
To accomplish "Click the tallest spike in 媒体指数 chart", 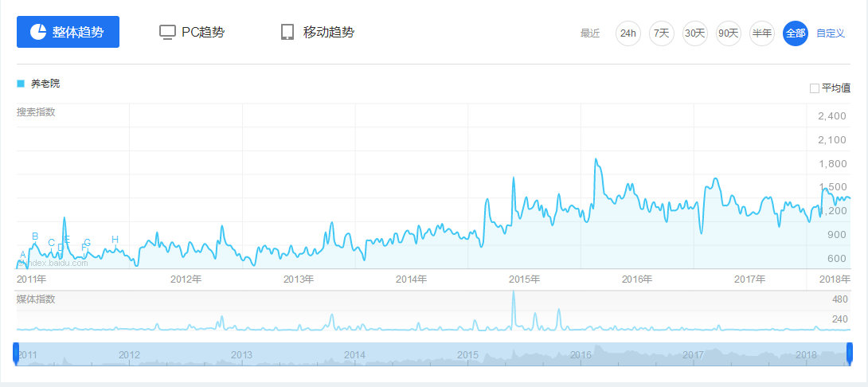I will [514, 295].
